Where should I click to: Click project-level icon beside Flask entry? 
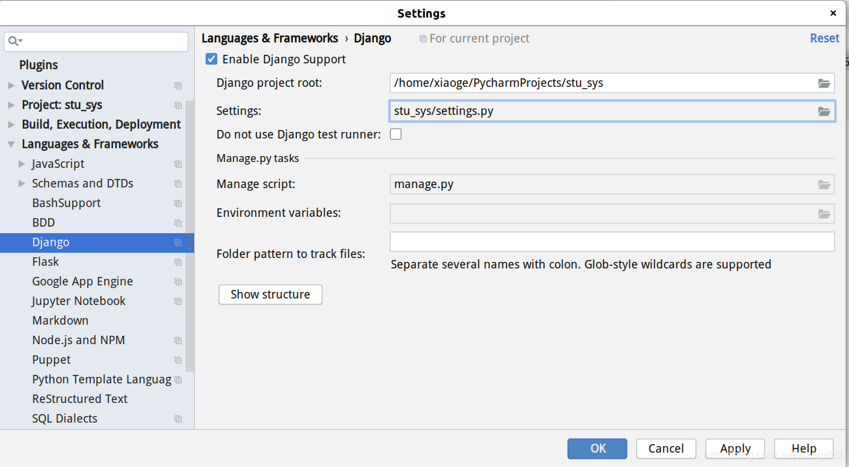click(178, 262)
